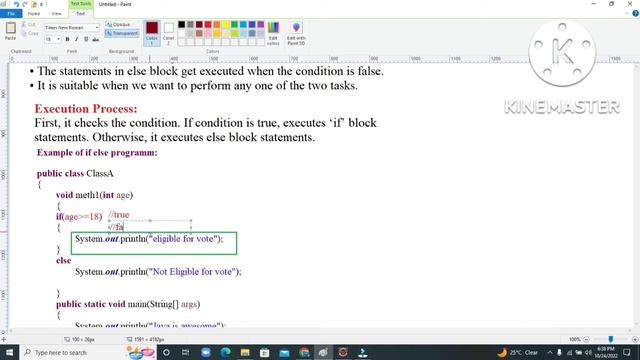This screenshot has width=640, height=360.
Task: Click Edit with Paint 3D
Action: pos(296,33)
